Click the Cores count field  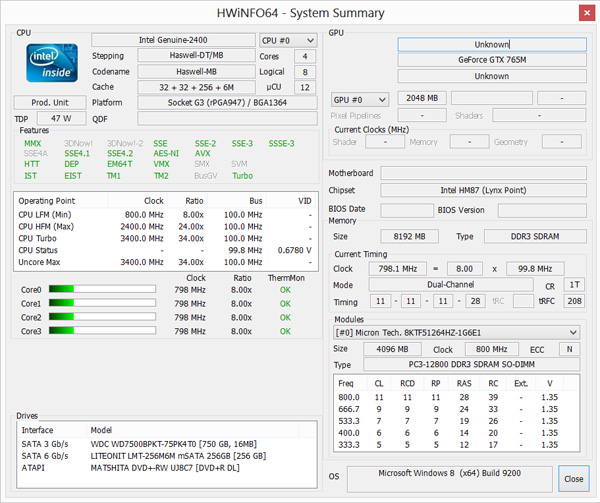(305, 56)
